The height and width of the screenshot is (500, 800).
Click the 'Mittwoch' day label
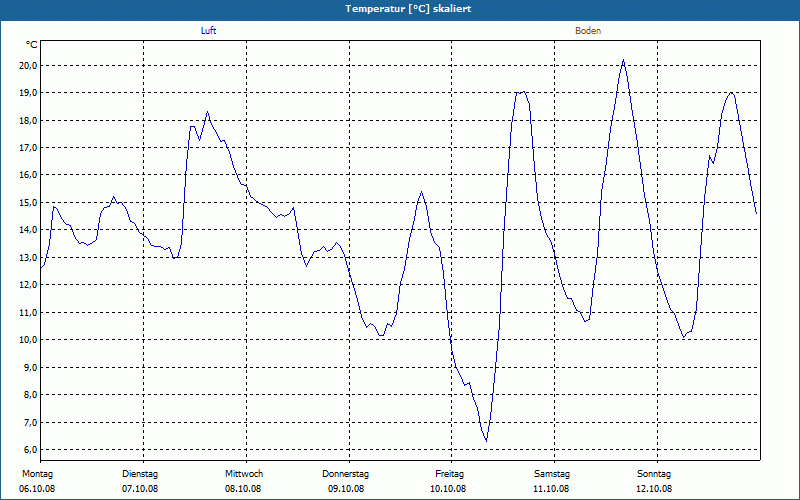click(x=244, y=474)
